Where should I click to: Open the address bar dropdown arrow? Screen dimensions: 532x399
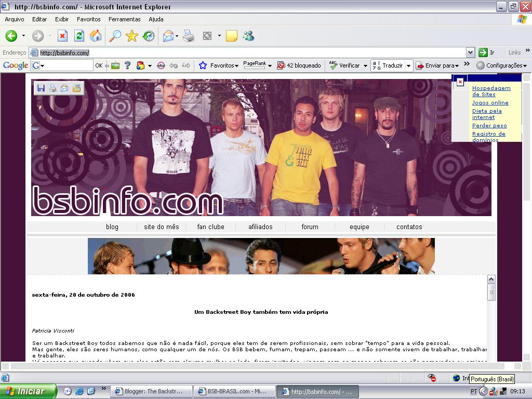470,52
